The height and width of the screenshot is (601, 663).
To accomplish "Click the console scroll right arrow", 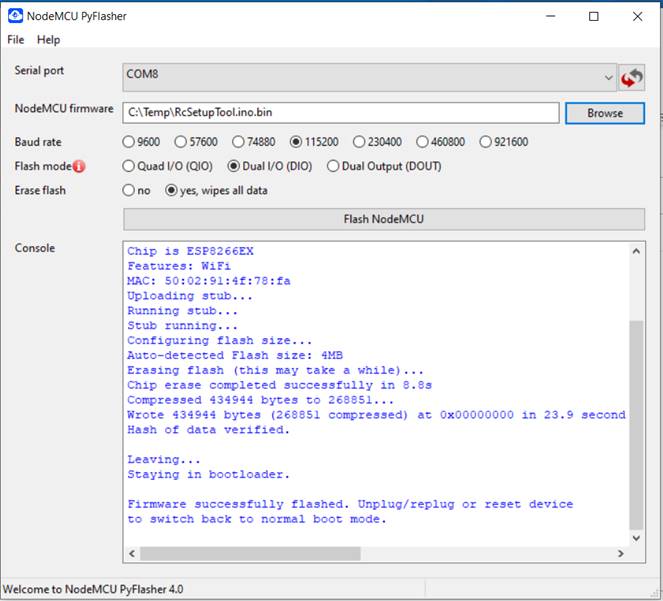I will [x=620, y=554].
